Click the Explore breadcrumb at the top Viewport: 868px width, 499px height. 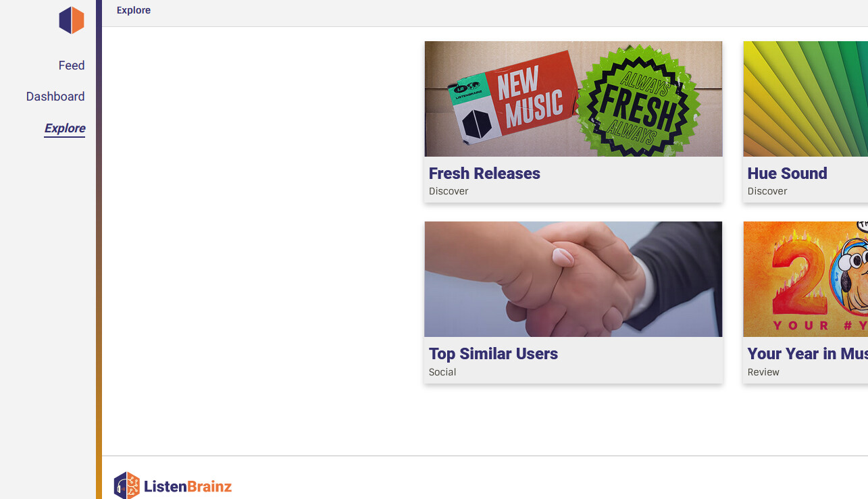(x=134, y=10)
